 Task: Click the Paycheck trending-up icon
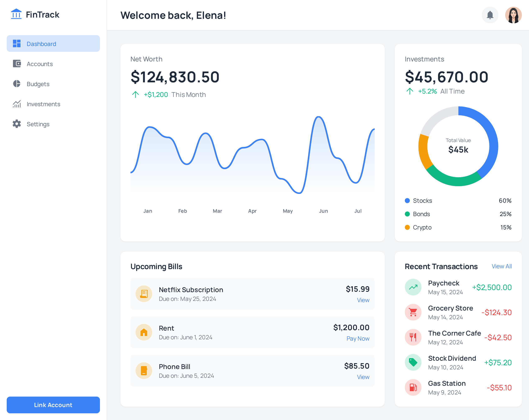413,287
